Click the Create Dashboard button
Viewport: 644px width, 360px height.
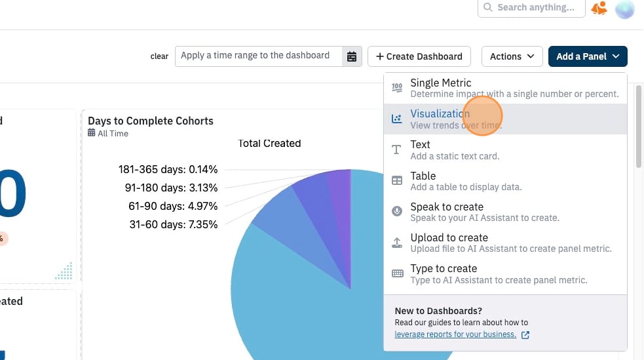(x=419, y=56)
